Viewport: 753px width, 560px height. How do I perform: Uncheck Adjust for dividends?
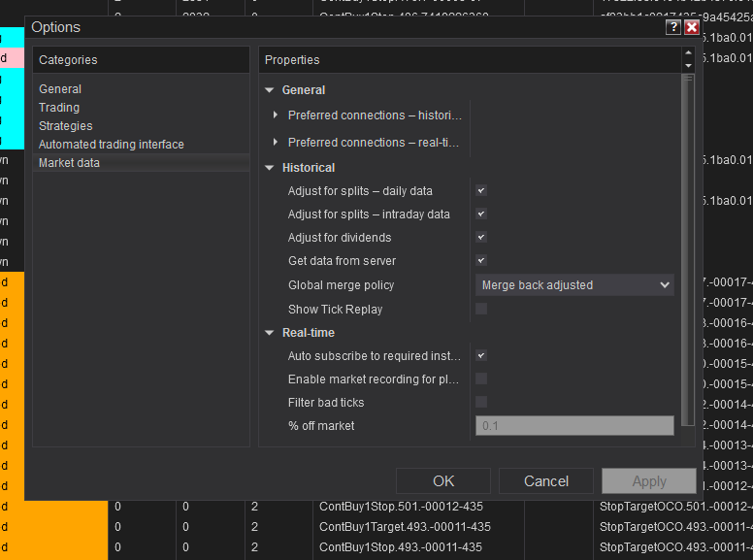pos(481,238)
